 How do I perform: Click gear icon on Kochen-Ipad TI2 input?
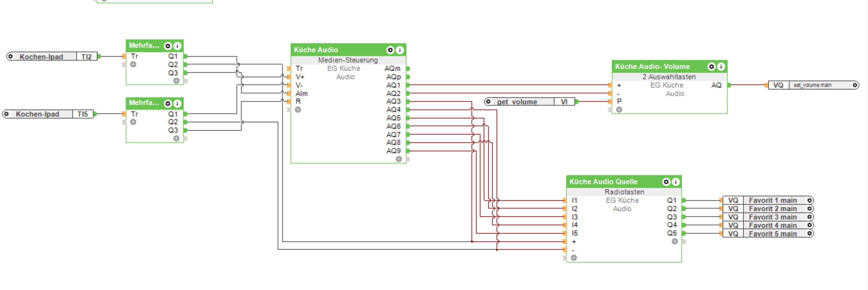11,56
